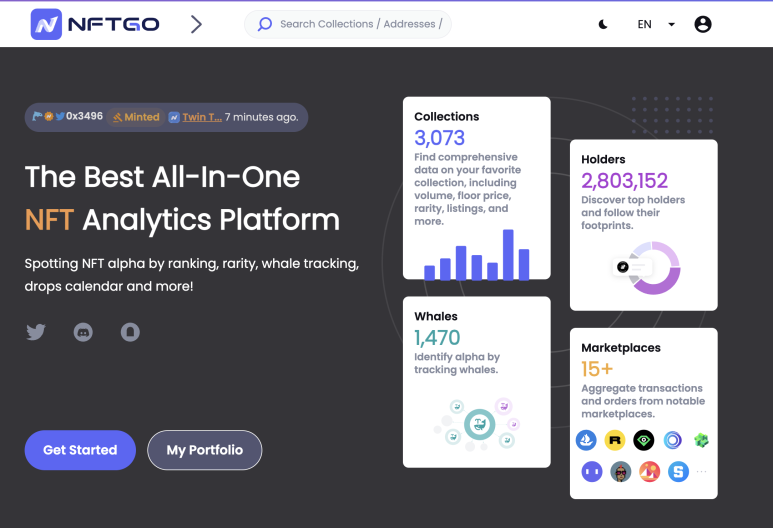Image resolution: width=773 pixels, height=528 pixels.
Task: Click the search magnifier icon
Action: tap(265, 24)
